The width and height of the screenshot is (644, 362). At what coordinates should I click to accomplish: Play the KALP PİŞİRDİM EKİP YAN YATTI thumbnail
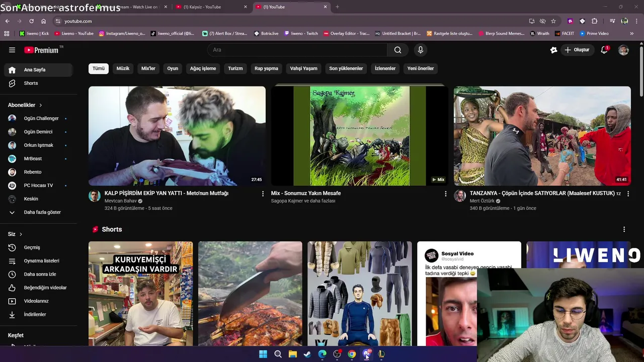click(177, 136)
